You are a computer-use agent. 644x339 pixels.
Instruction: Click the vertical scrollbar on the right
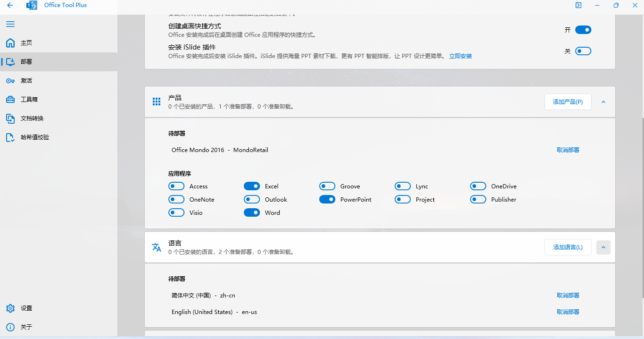click(x=642, y=208)
